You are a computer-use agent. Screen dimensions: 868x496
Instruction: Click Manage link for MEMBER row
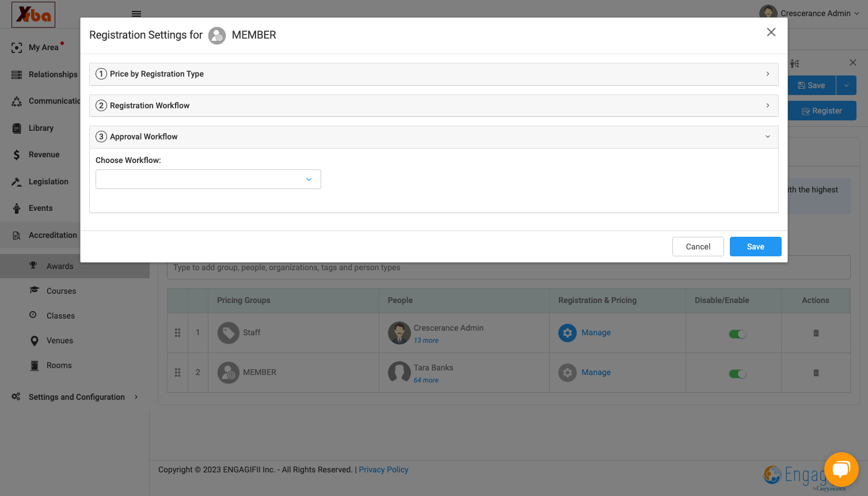596,372
